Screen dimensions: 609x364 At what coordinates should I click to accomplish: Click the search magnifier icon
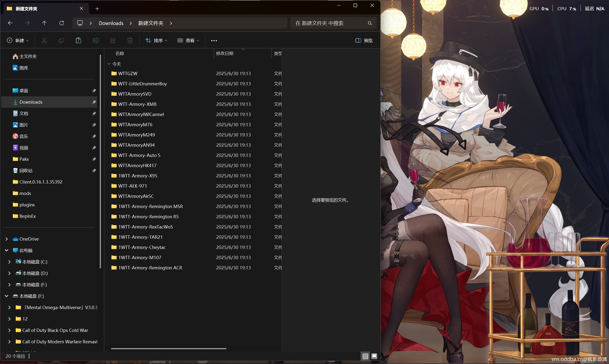pyautogui.click(x=369, y=23)
